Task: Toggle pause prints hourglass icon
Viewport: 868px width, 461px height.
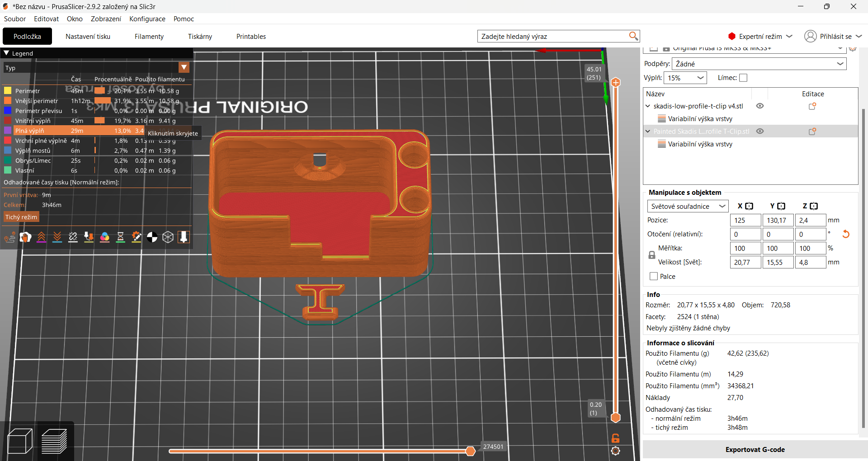Action: pyautogui.click(x=121, y=237)
